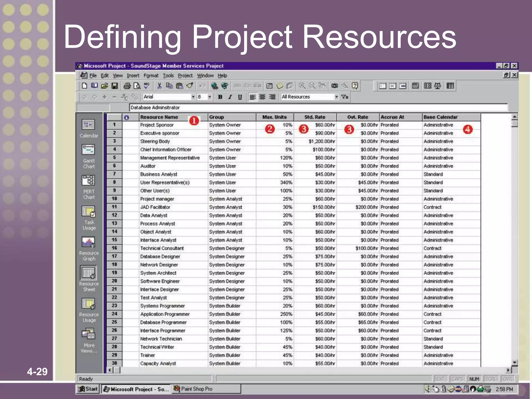Toggle italic formatting
Viewport: 532px width, 399px height.
230,97
